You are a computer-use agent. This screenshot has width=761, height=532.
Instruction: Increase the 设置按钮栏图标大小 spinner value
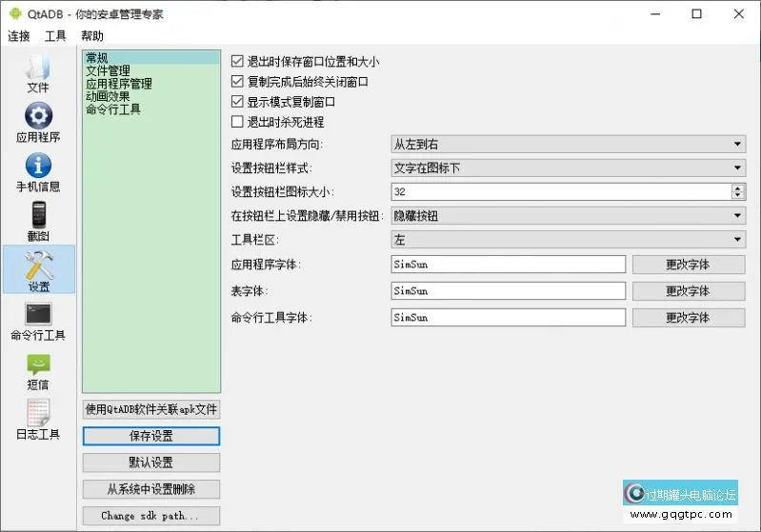coord(738,187)
